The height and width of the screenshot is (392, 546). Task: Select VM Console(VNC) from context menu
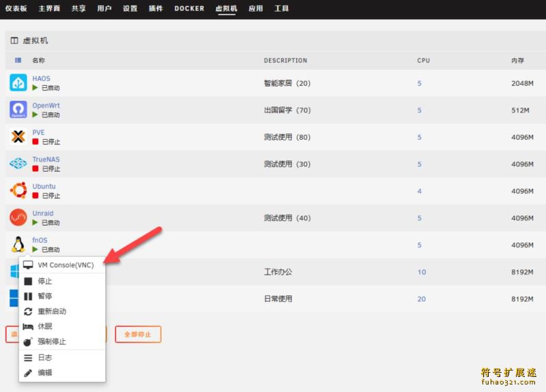(x=66, y=265)
